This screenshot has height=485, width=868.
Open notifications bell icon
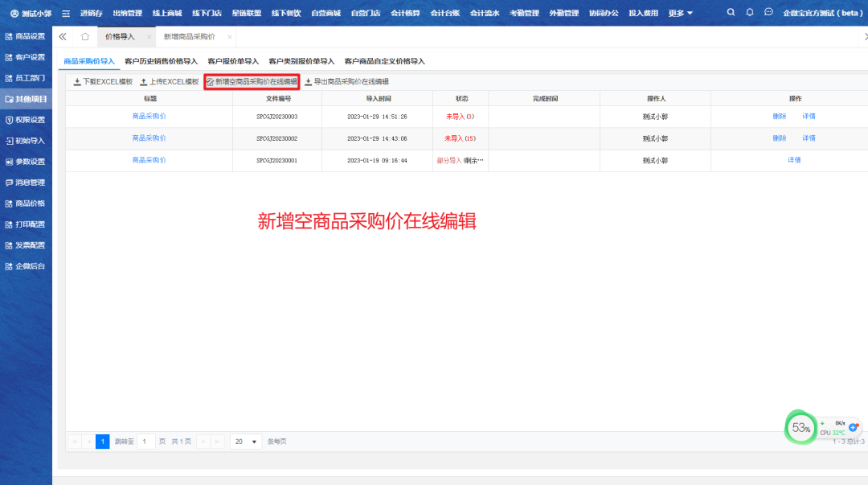750,13
